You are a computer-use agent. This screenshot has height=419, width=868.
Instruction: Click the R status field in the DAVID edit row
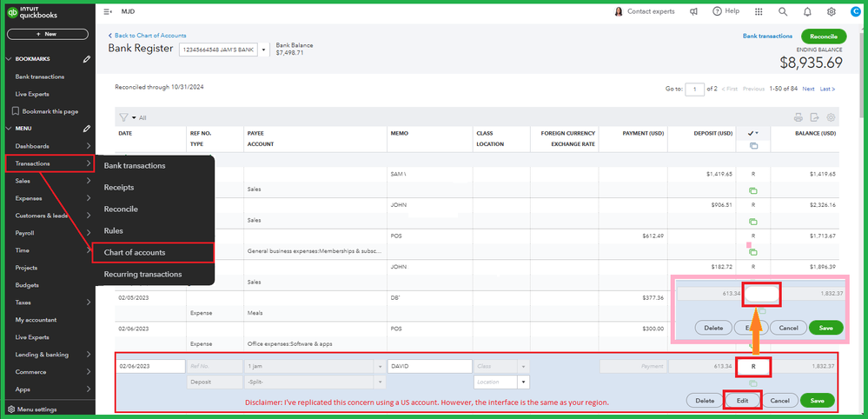pyautogui.click(x=752, y=367)
